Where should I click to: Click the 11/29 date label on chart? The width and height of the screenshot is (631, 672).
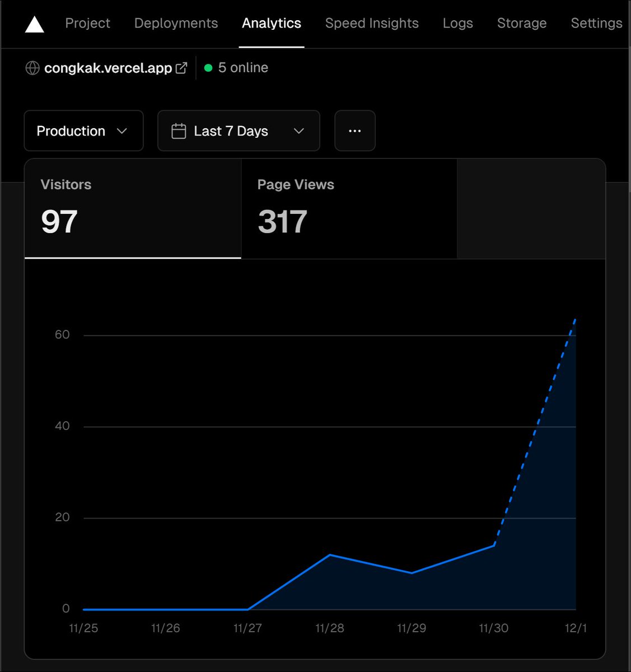click(412, 628)
